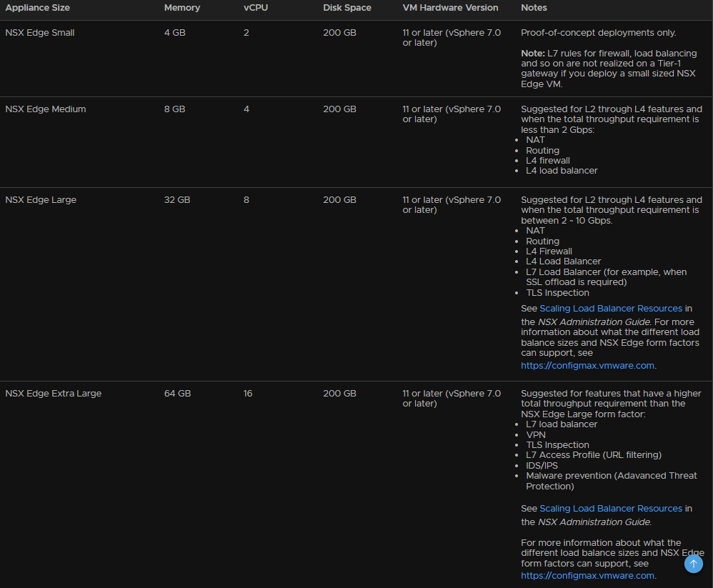Click 'L7 load balancer' bullet in Extra Large row
Viewport: 713px width, 588px height.
(x=562, y=424)
